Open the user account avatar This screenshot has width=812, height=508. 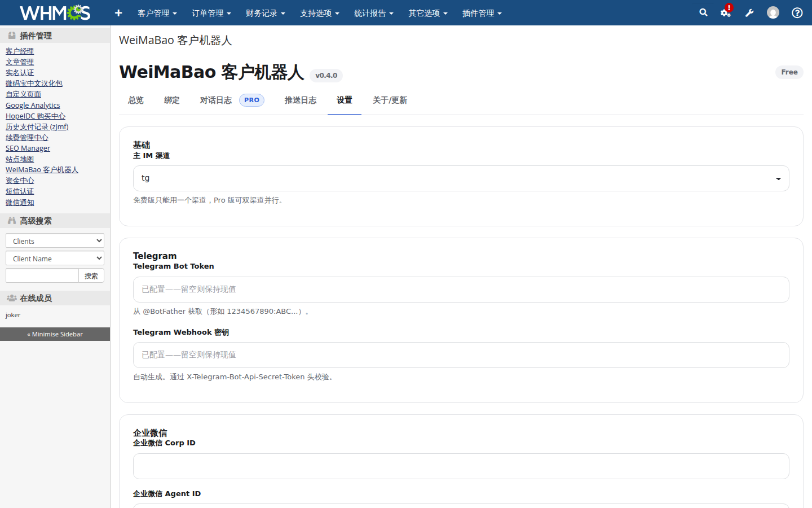[773, 12]
